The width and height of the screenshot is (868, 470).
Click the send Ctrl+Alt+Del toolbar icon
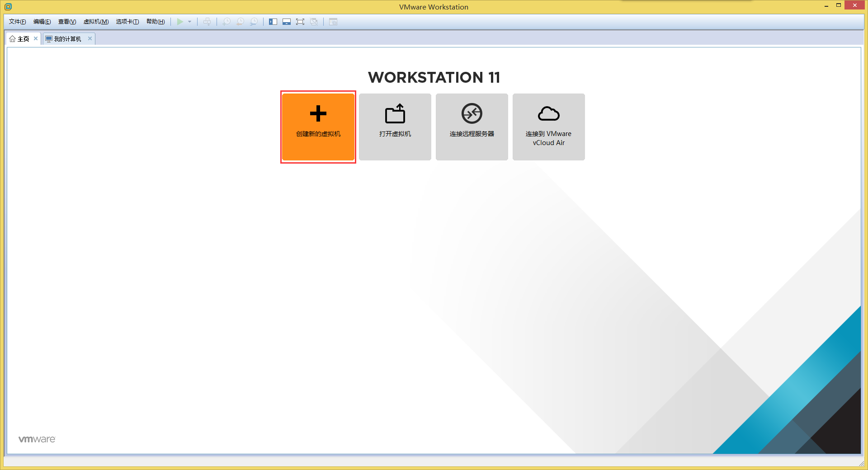[x=207, y=22]
